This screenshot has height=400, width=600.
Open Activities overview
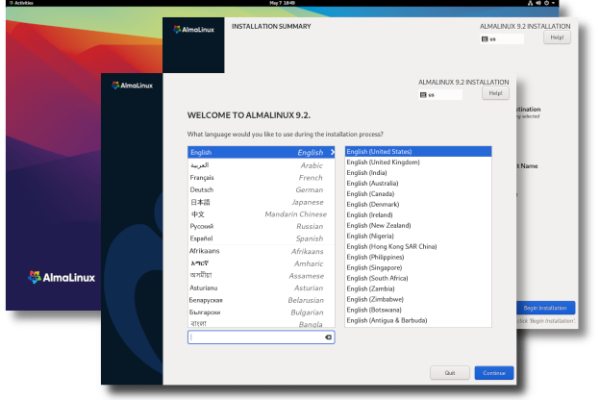(x=21, y=3)
